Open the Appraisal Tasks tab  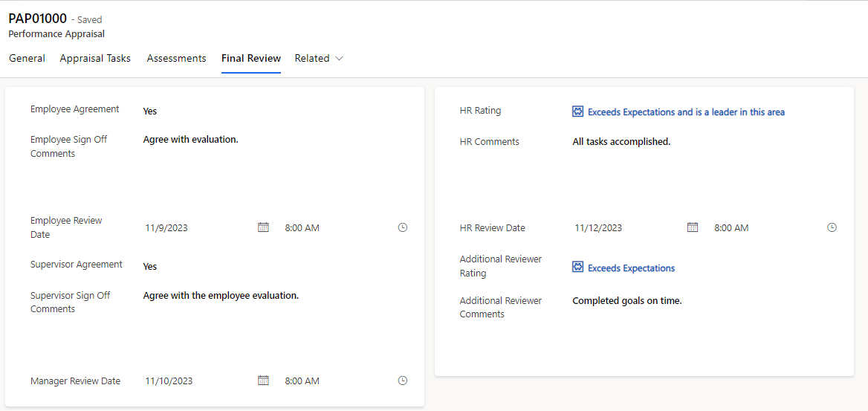pyautogui.click(x=95, y=58)
